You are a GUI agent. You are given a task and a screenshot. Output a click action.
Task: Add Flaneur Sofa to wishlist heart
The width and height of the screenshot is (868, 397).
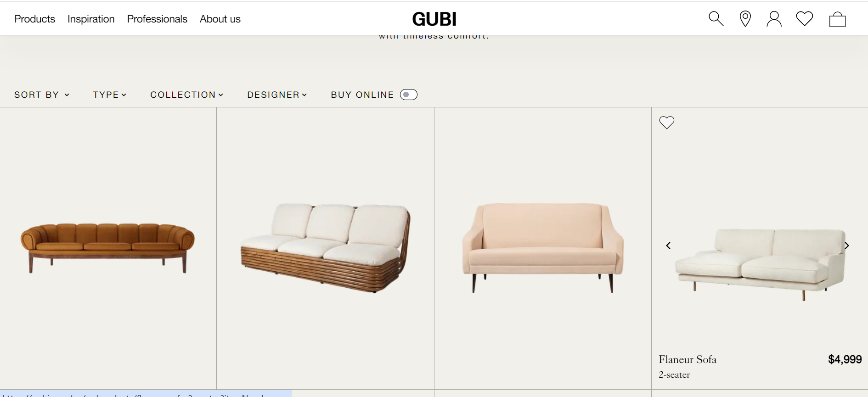[666, 123]
